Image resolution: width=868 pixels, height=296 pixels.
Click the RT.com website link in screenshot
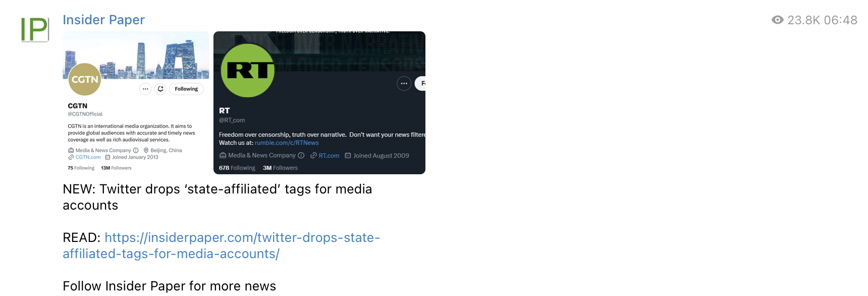click(329, 156)
